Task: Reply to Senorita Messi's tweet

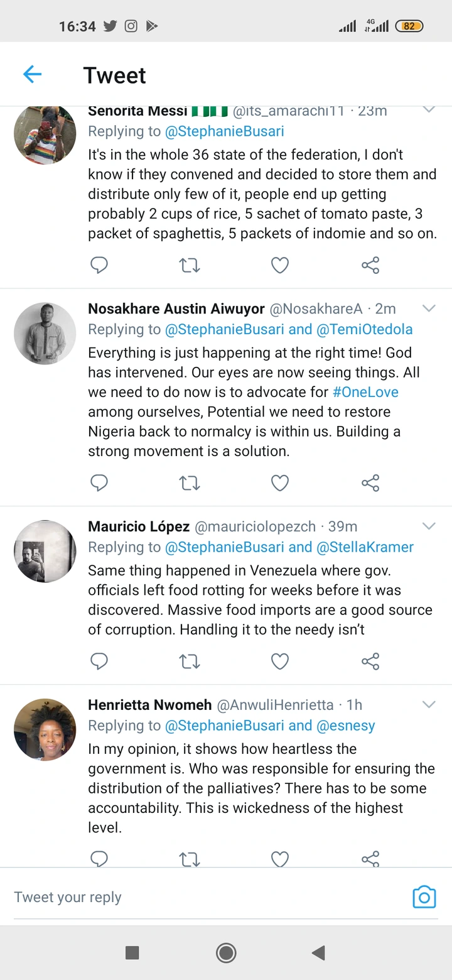Action: [x=99, y=265]
